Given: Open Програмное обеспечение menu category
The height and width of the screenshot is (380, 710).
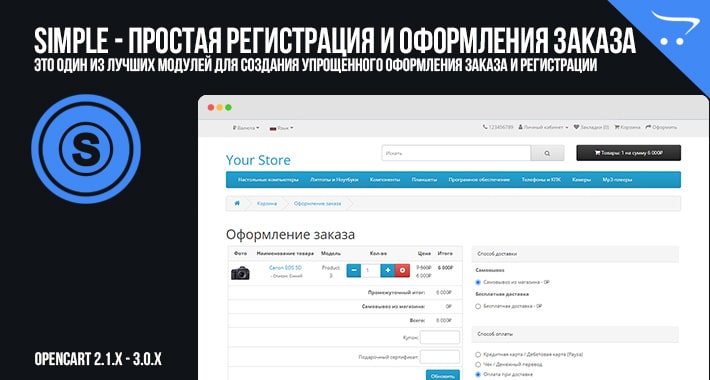Looking at the screenshot, I should [x=479, y=180].
